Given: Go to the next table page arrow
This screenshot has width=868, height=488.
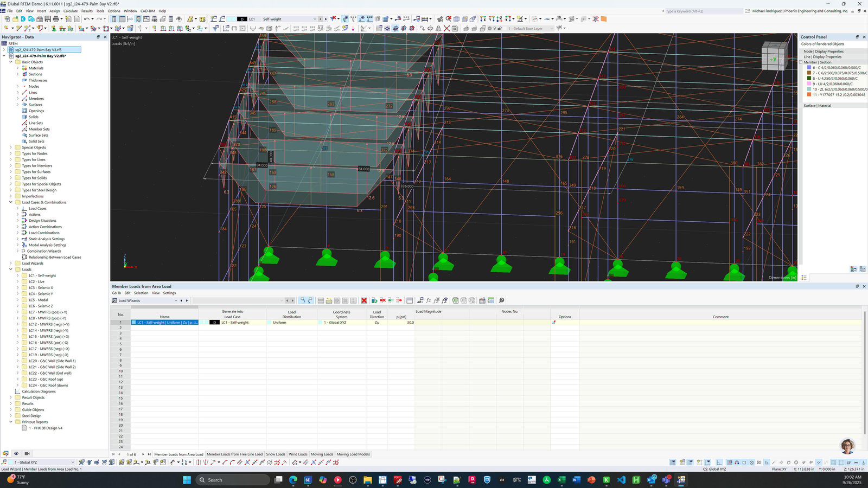Looking at the screenshot, I should (x=143, y=454).
